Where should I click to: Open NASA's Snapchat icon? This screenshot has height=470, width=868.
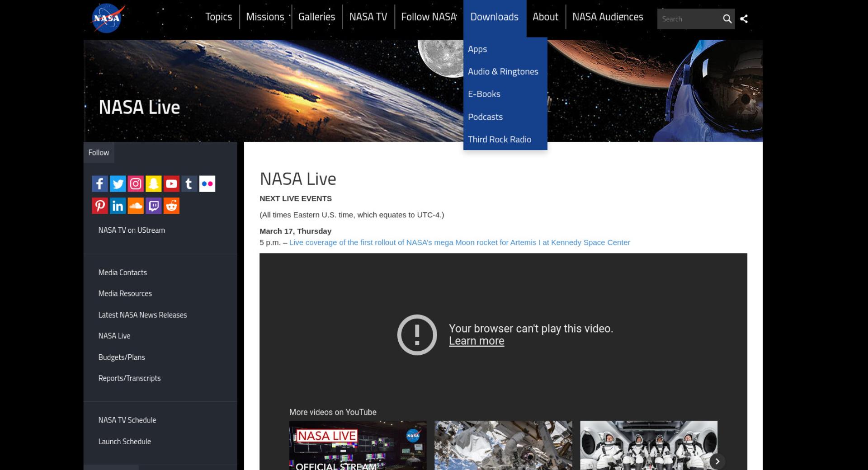(x=153, y=183)
